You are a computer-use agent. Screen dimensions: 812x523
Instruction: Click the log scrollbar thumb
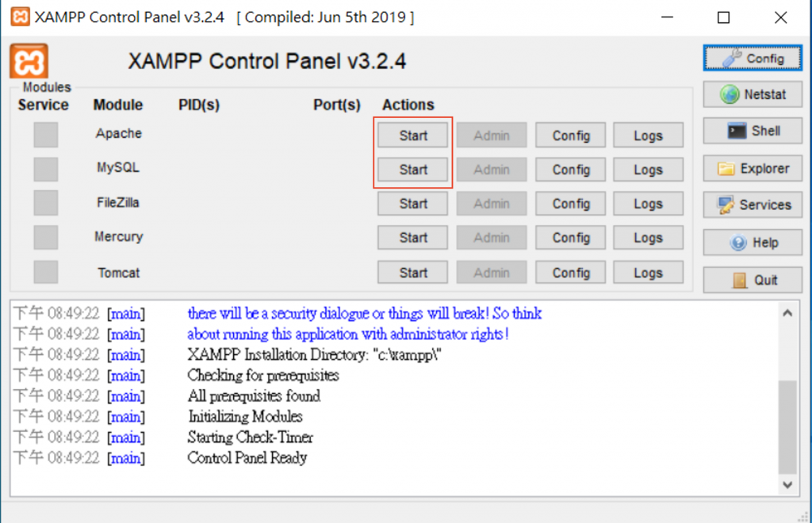[787, 427]
